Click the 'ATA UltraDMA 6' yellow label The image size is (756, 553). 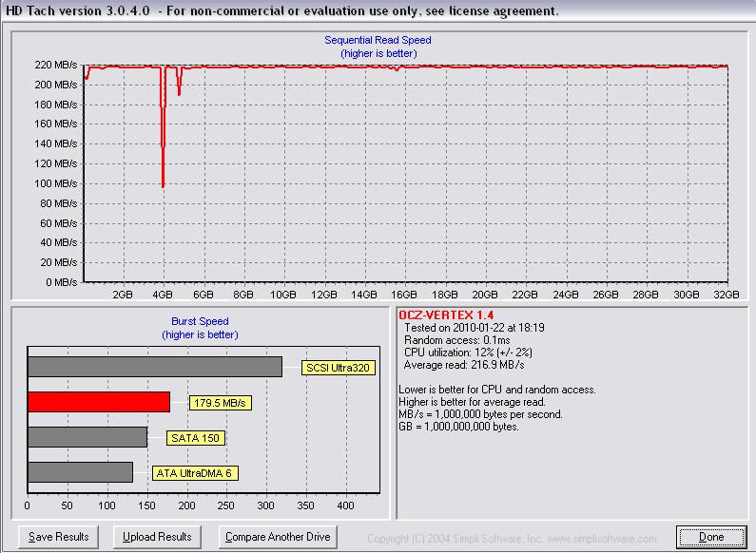click(x=195, y=473)
